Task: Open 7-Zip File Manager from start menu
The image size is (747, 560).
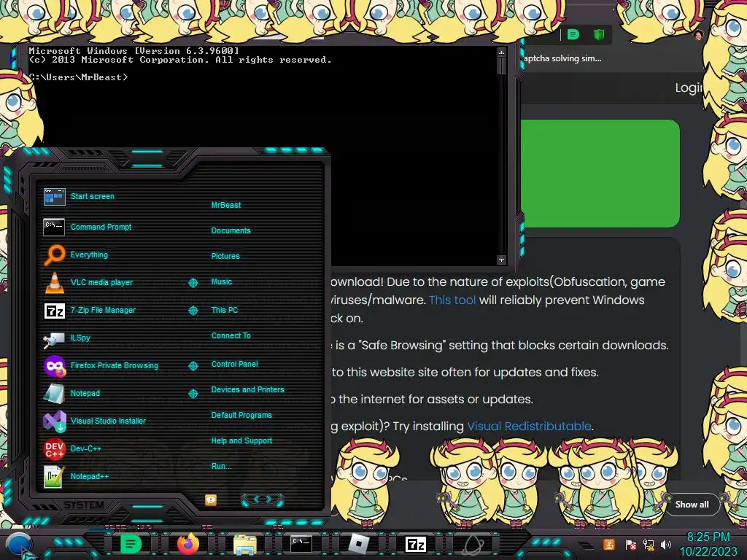Action: [90, 310]
